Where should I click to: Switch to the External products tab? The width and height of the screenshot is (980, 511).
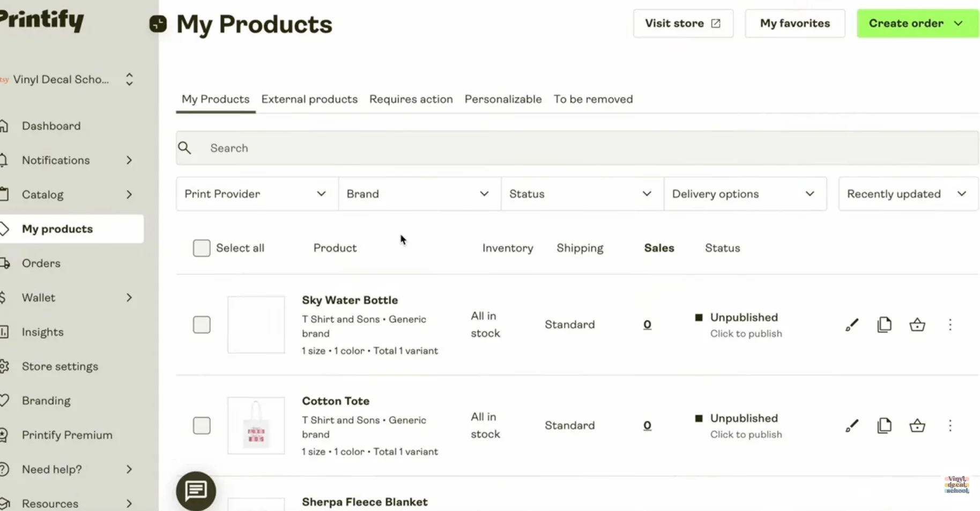(309, 99)
